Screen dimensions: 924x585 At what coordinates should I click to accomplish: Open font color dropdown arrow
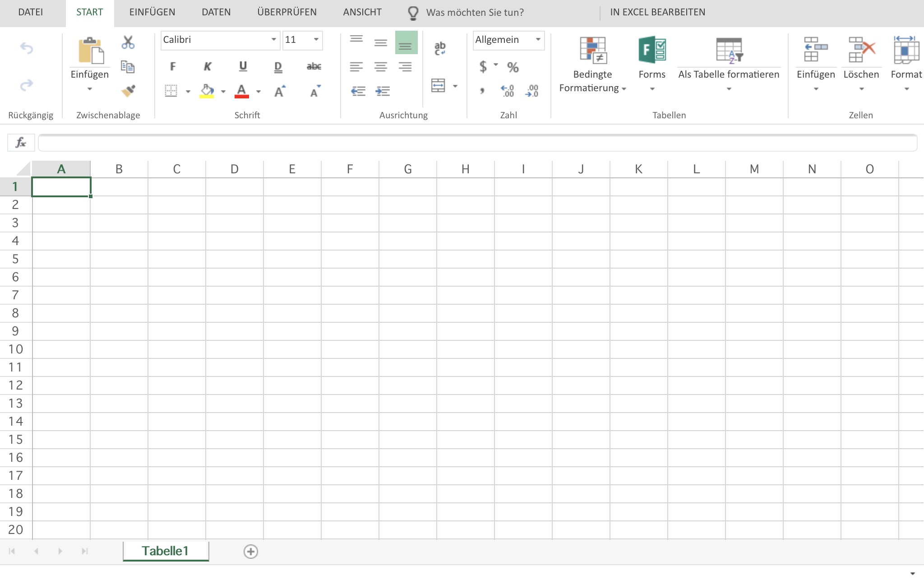259,92
